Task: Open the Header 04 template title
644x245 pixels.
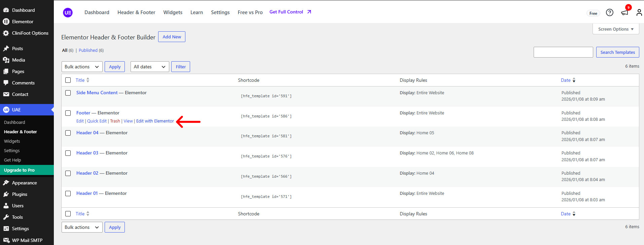Action: [87, 133]
